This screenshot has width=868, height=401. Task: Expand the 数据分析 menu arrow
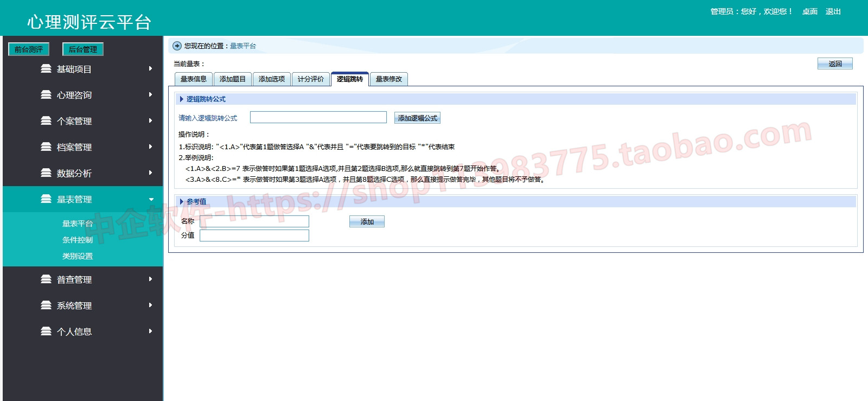(150, 173)
